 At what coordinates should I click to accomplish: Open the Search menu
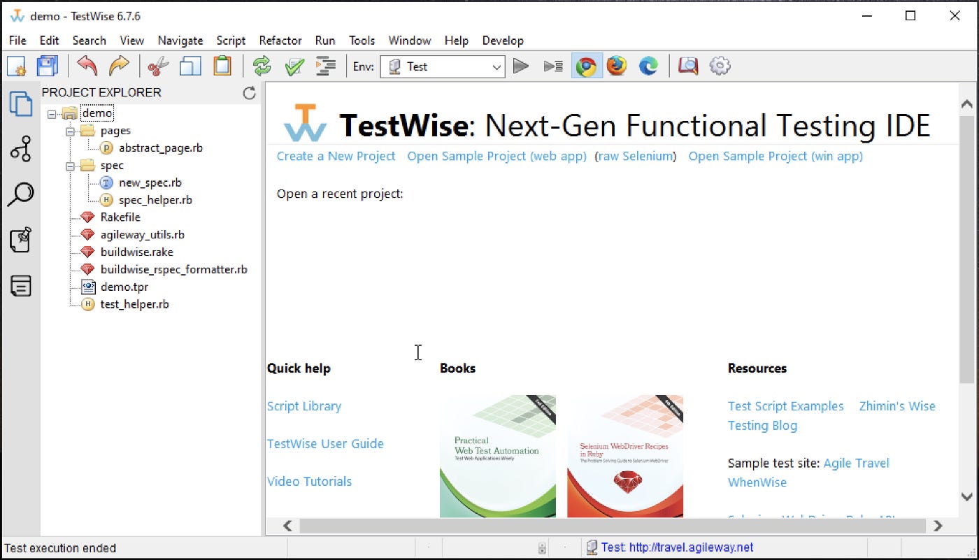click(x=90, y=41)
